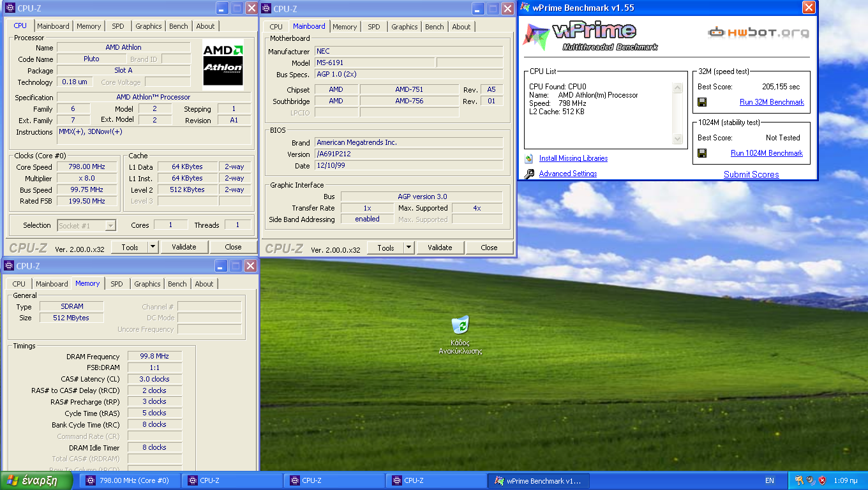Screen dimensions: 868x490
Task: Click the motherboard Model field MS-6191
Action: pos(374,63)
